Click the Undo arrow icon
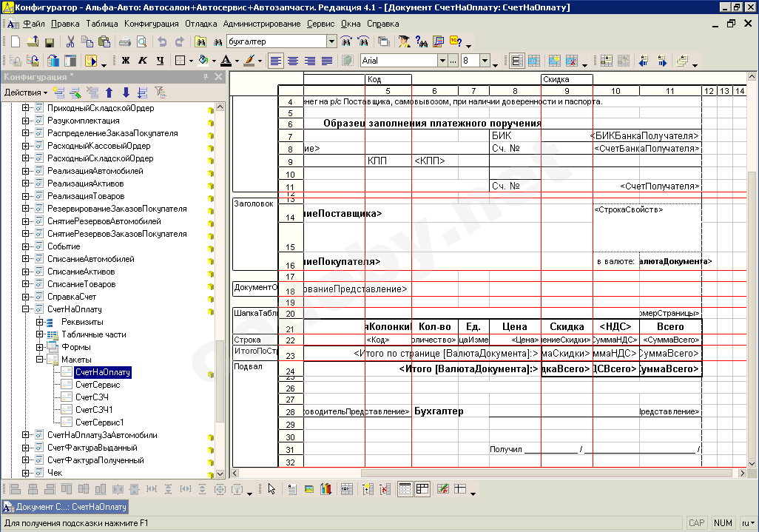Viewport: 759px width, 532px height. tap(162, 42)
